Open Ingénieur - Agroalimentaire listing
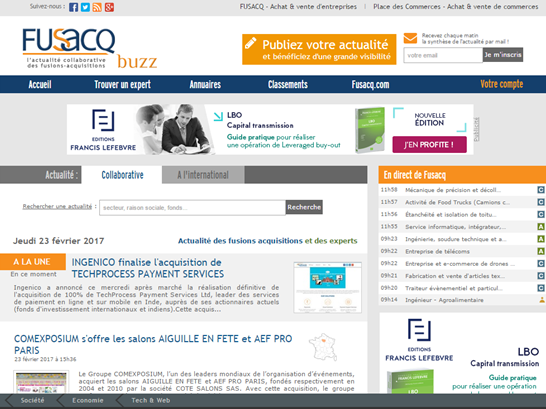The width and height of the screenshot is (546, 409). 444,300
